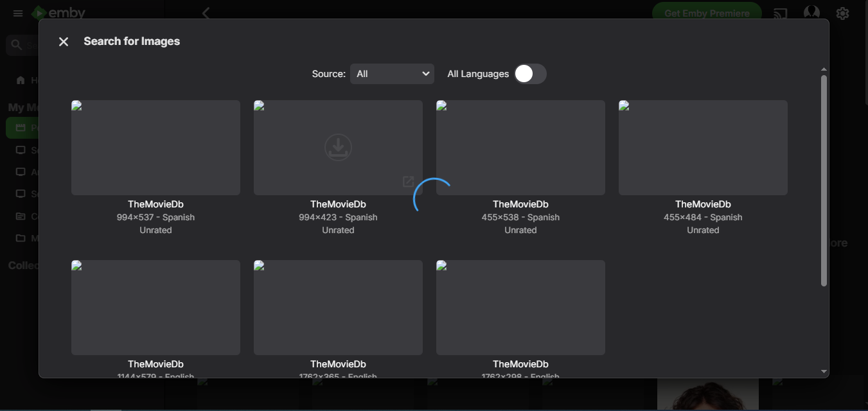Open 994×423 image in new tab icon
Image resolution: width=868 pixels, height=411 pixels.
pyautogui.click(x=408, y=182)
